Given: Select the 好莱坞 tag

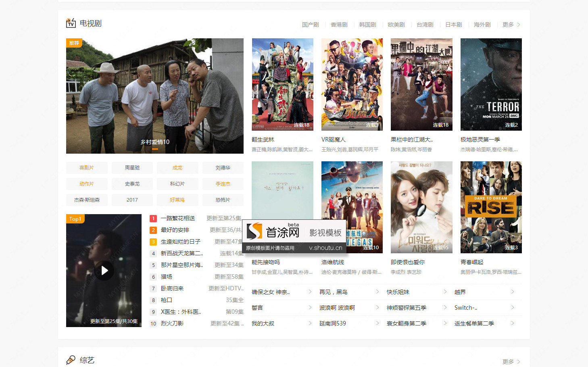Looking at the screenshot, I should coord(177,200).
